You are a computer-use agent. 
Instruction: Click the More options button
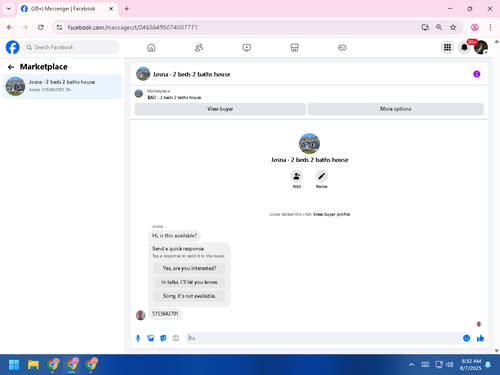point(395,109)
